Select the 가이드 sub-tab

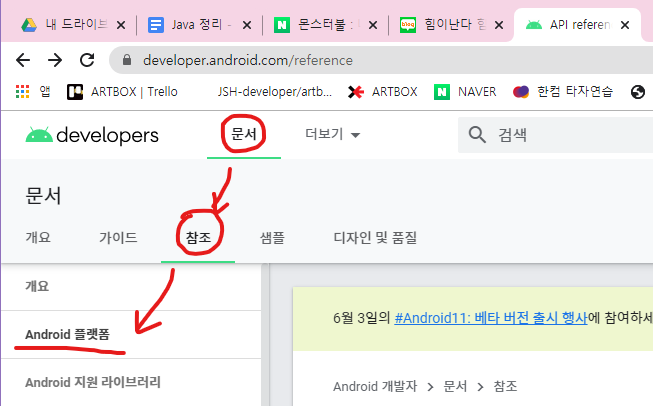(118, 238)
